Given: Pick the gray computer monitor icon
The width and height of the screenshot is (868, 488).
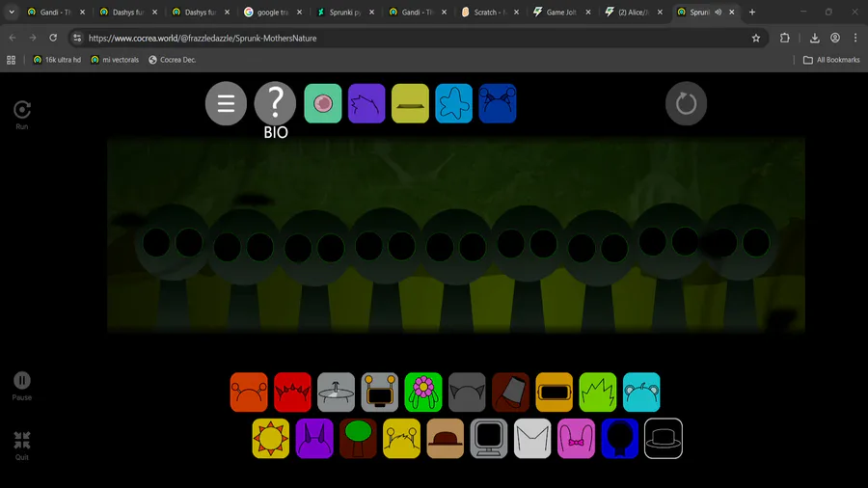Looking at the screenshot, I should (489, 439).
